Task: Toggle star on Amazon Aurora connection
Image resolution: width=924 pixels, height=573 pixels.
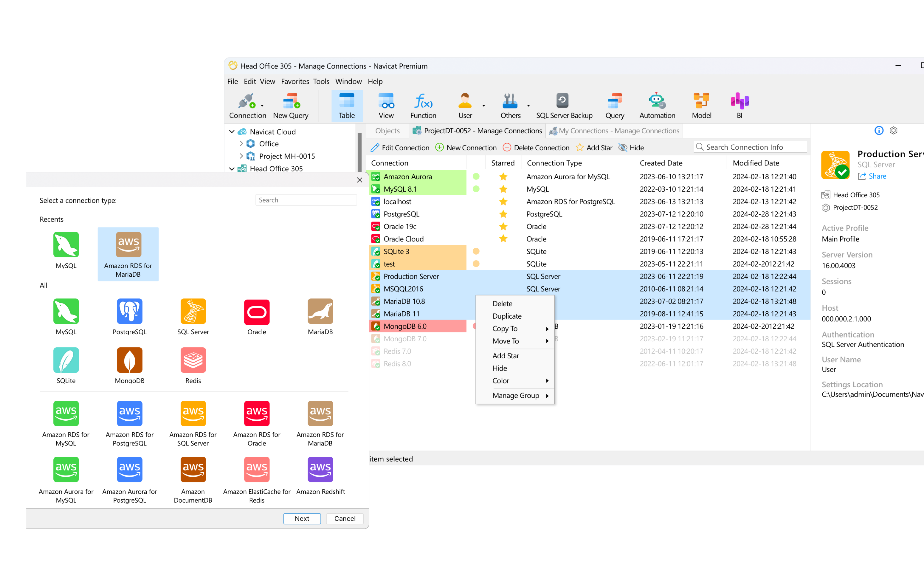Action: pos(503,177)
